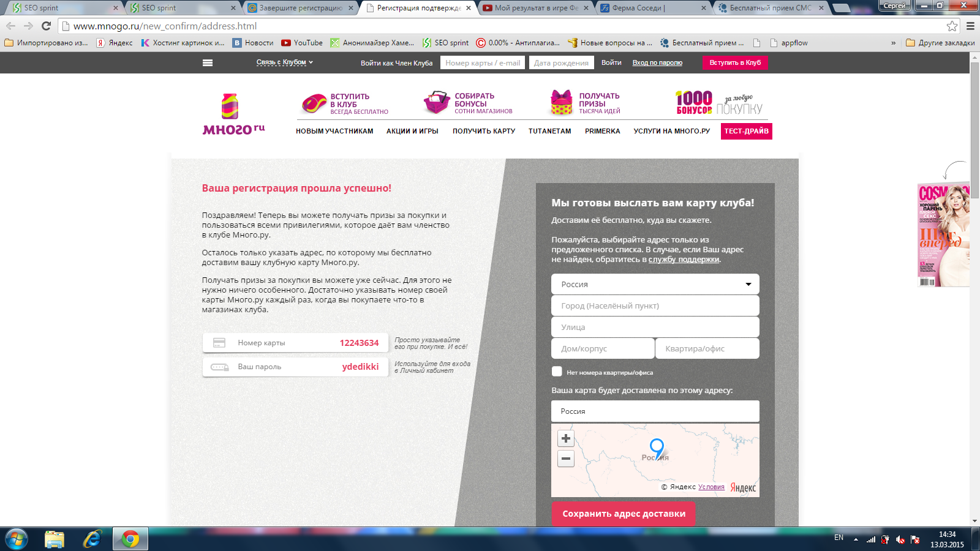Click the browser back arrow
The image size is (980, 551).
tap(10, 26)
